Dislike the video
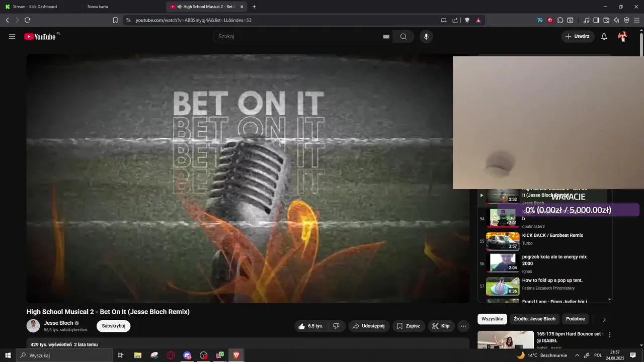Viewport: 644px width, 362px height. tap(336, 326)
